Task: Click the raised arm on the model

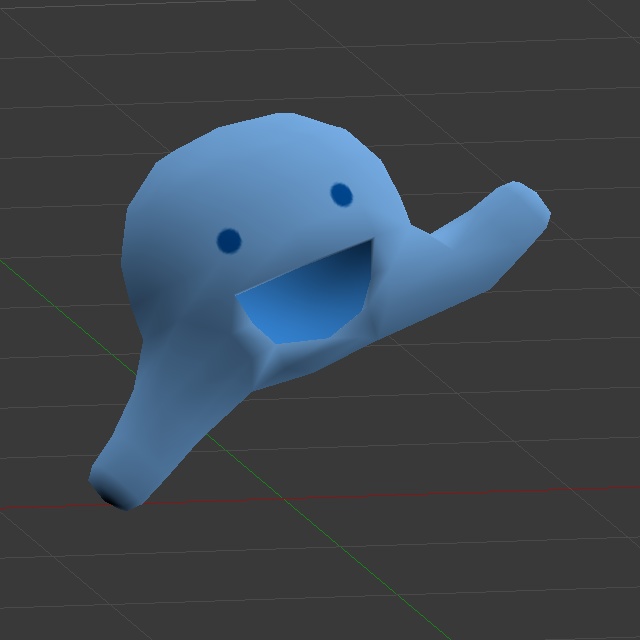Action: [x=490, y=235]
